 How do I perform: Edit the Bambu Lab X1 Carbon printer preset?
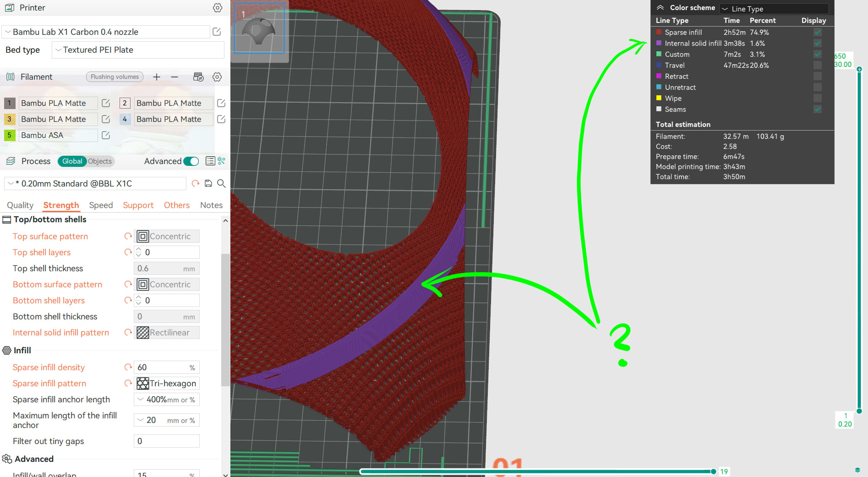[217, 32]
